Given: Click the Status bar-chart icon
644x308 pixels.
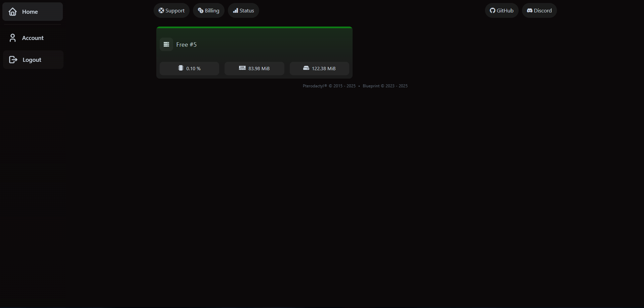Looking at the screenshot, I should (235, 10).
